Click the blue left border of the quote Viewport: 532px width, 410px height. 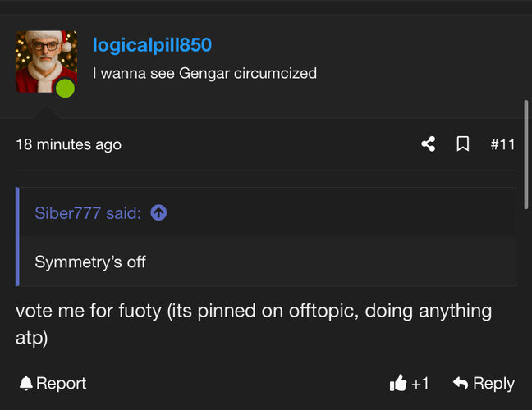coord(17,237)
